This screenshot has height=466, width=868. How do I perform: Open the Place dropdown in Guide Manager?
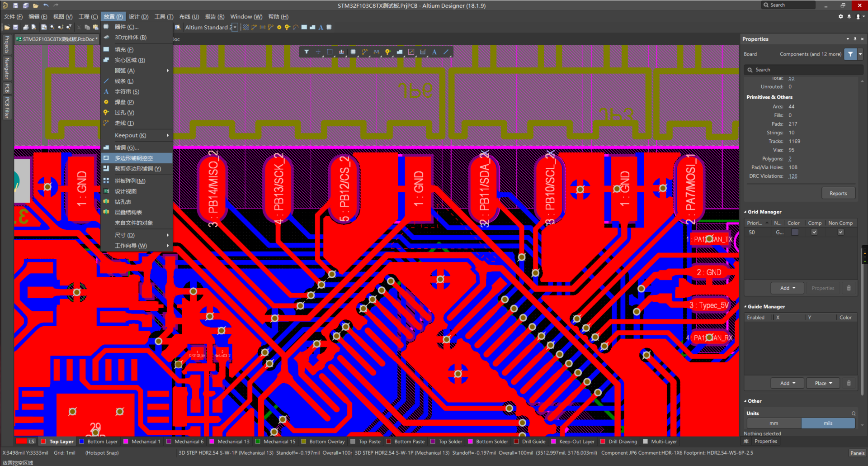[823, 383]
